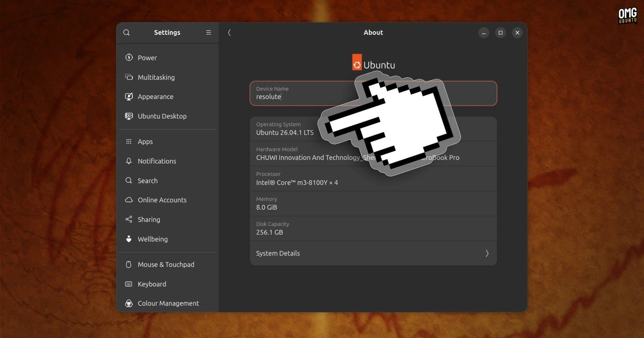
Task: Click the Appearance monitor icon
Action: tap(129, 97)
